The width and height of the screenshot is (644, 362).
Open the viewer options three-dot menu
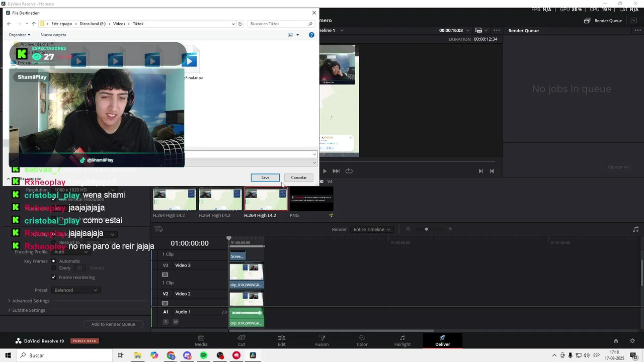tap(496, 30)
